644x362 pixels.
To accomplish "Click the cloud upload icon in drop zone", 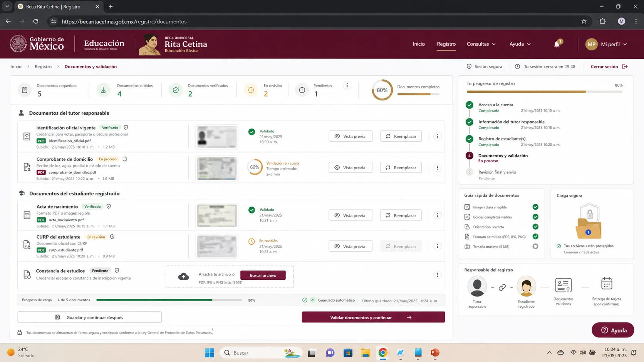I will 184,276.
